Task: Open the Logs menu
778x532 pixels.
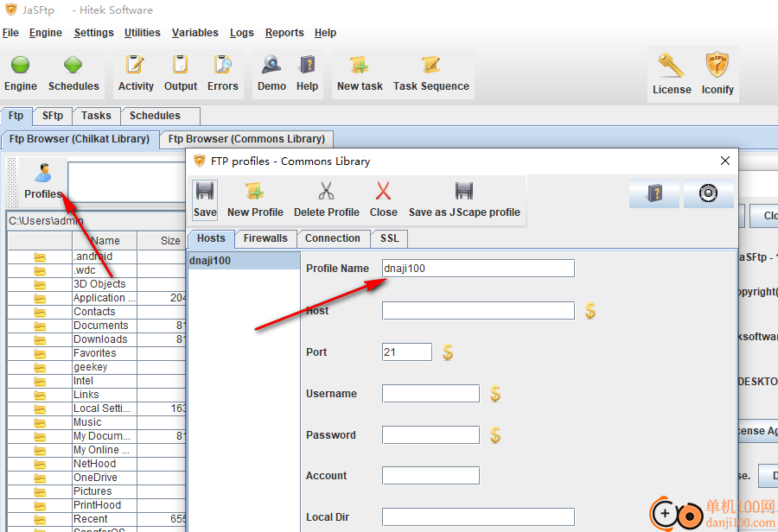Action: 242,33
